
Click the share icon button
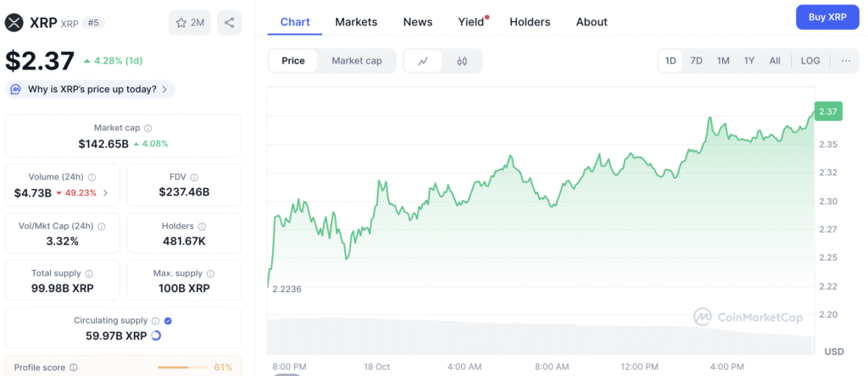click(229, 23)
